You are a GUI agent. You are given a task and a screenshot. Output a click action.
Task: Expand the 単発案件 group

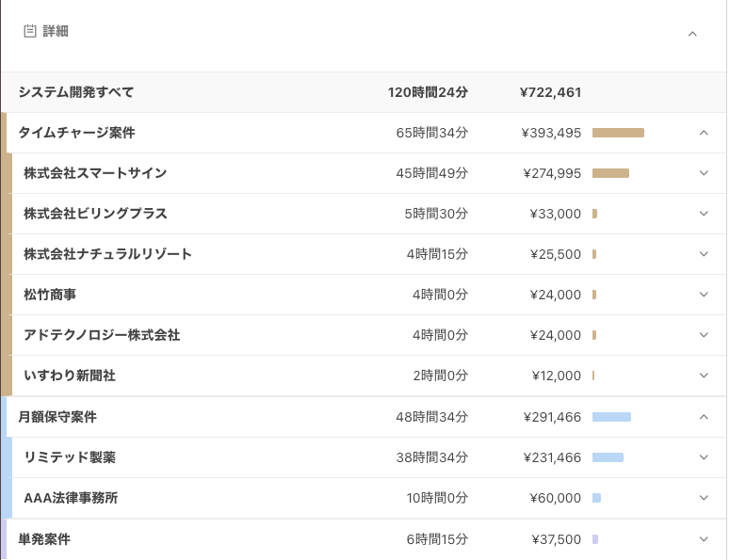[704, 539]
